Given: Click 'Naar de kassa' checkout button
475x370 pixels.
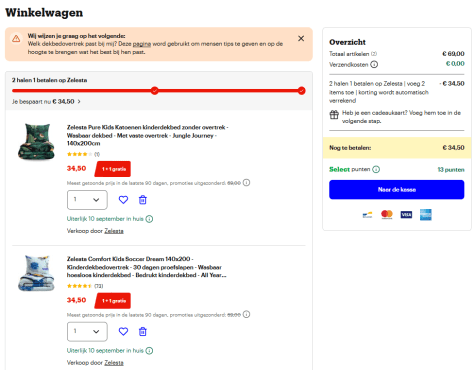Looking at the screenshot, I should point(396,190).
